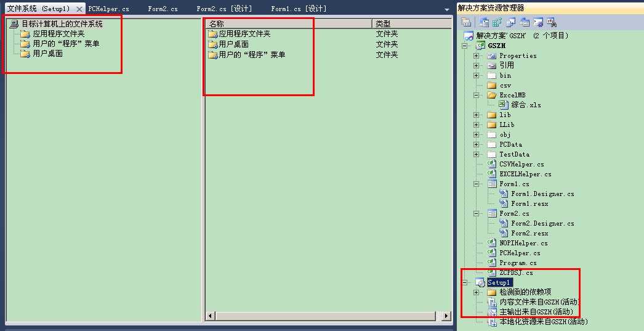
Task: Expand the Properties node
Action: [x=477, y=55]
